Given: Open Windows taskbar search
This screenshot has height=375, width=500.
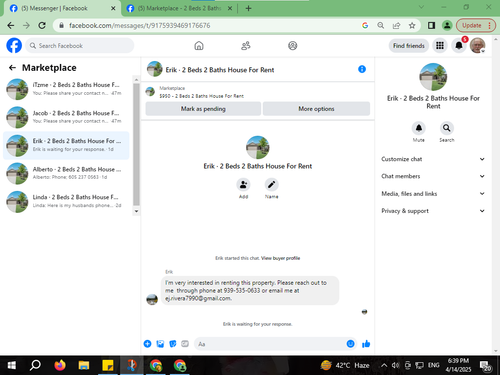Looking at the screenshot, I should click(x=35, y=365).
